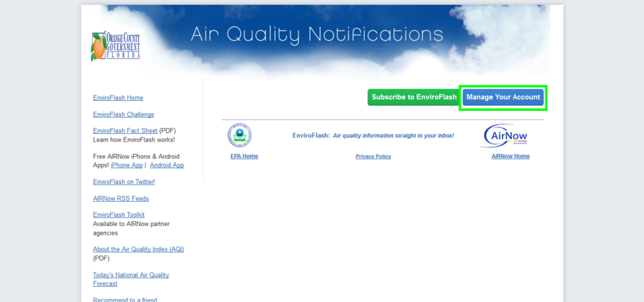Click the Air Quality Notifications banner title

point(317,35)
